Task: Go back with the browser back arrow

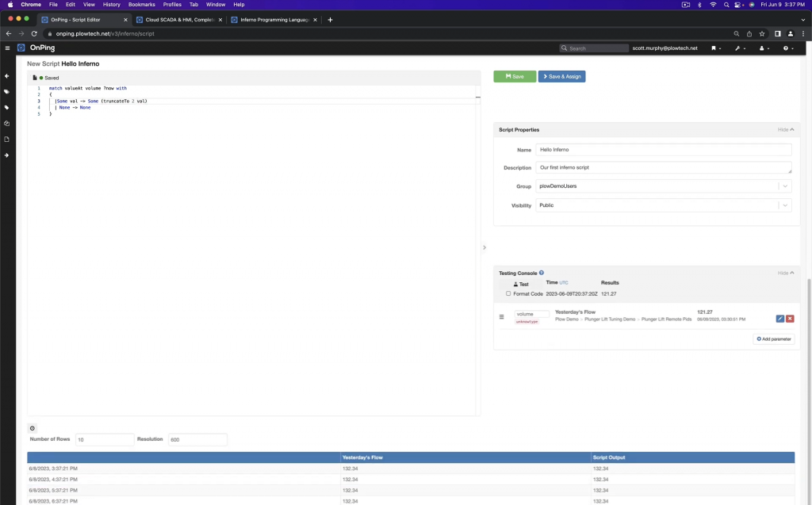Action: pyautogui.click(x=9, y=33)
